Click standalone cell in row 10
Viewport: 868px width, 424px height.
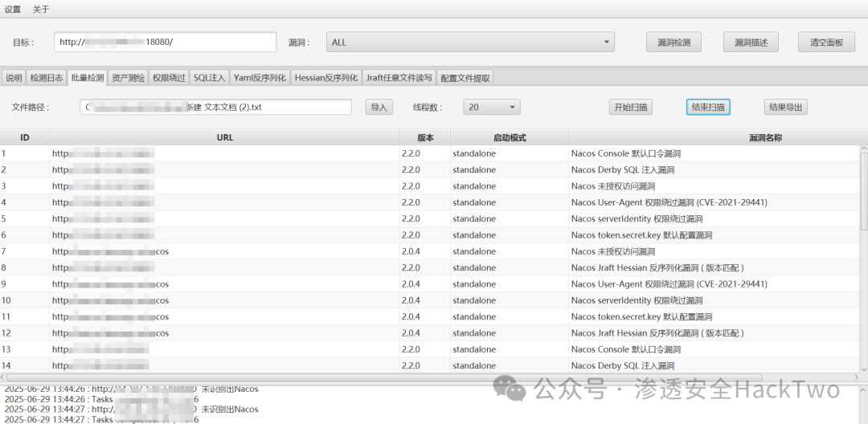coord(510,300)
